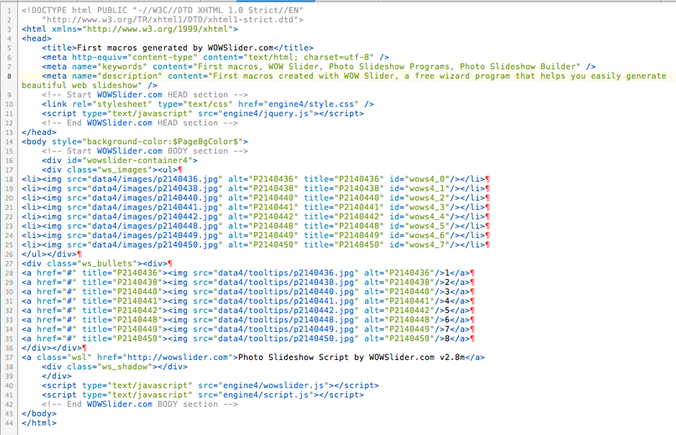The height and width of the screenshot is (435, 676).
Task: Click line number 27 in the gutter
Action: (9, 264)
